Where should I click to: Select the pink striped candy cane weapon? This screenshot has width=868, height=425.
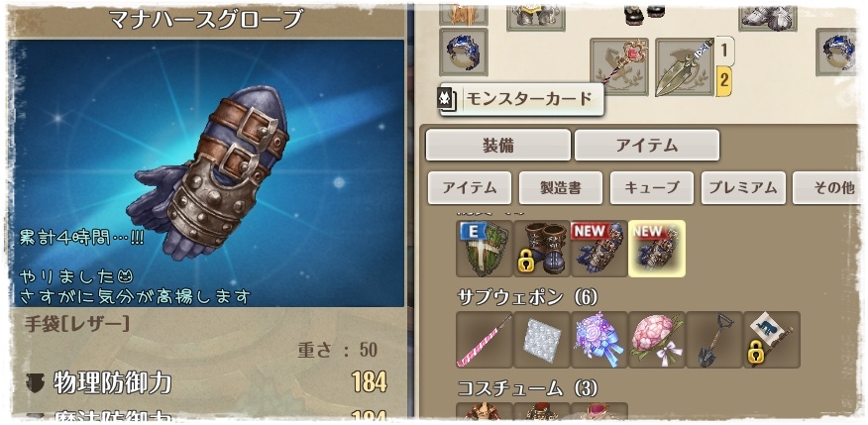485,340
